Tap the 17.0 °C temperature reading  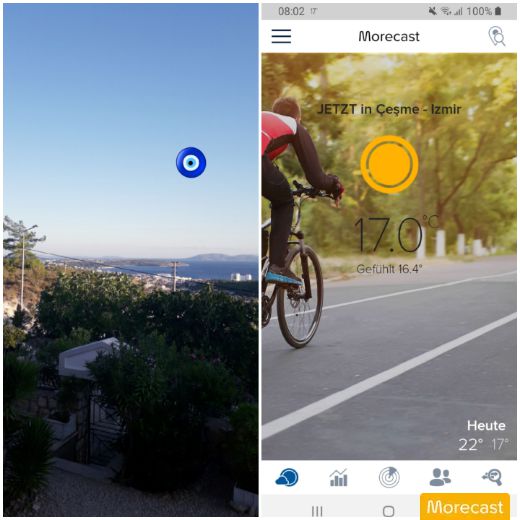pos(396,234)
